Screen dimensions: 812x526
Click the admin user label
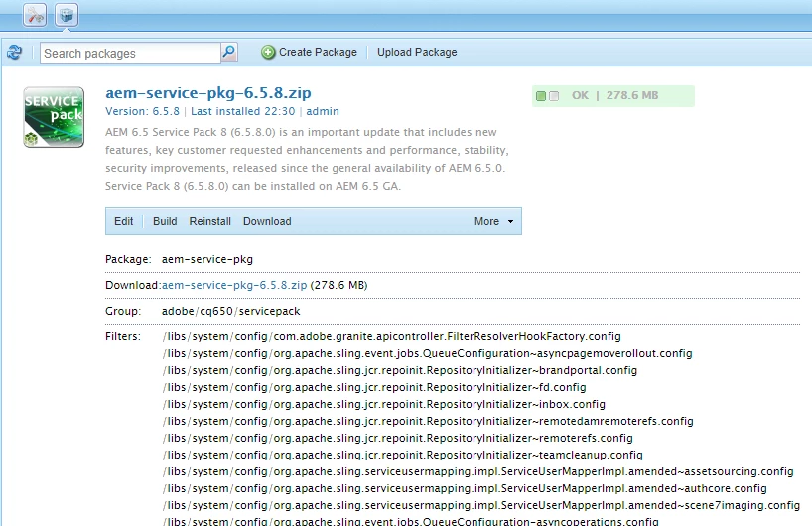click(323, 111)
